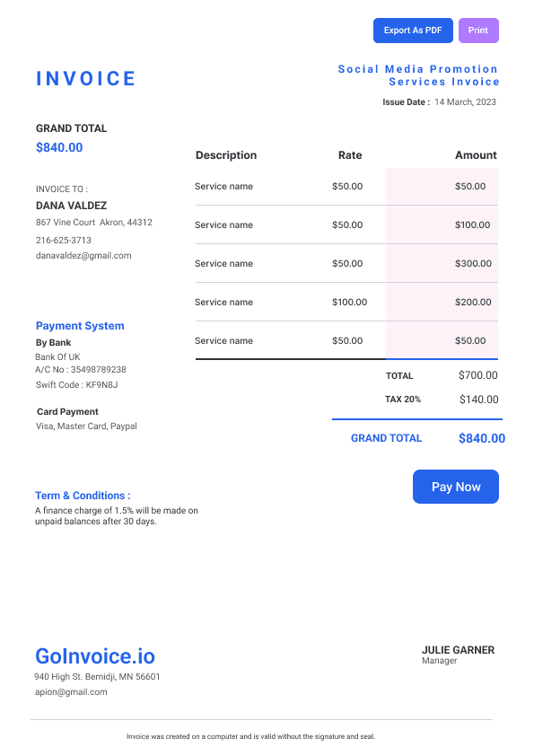
Task: Click the GoInvoice.io logo text
Action: [x=95, y=656]
